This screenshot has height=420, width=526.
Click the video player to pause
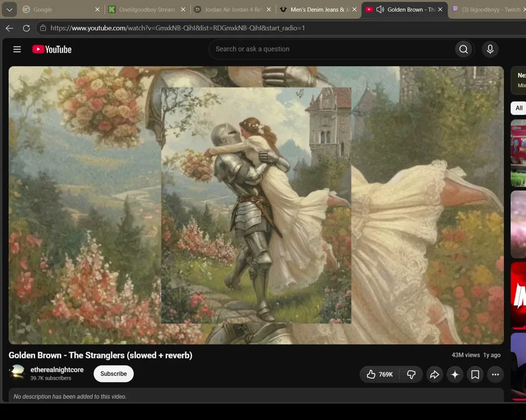(x=256, y=205)
